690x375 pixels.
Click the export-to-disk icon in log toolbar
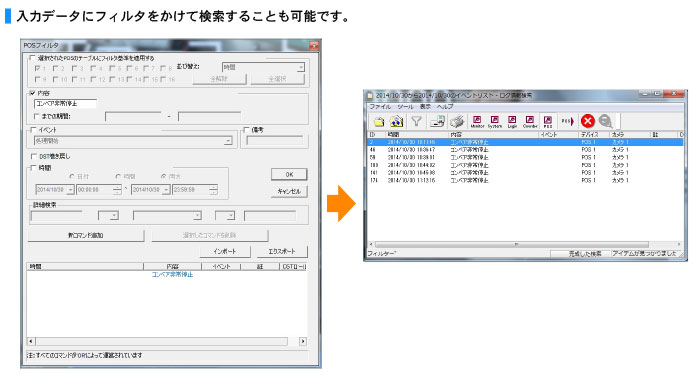pos(437,121)
